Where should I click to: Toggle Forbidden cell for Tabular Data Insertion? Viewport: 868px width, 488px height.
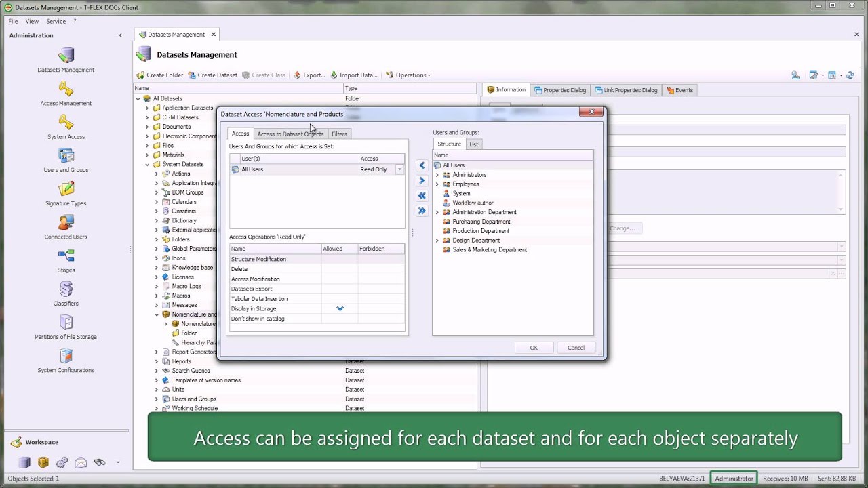pyautogui.click(x=381, y=298)
